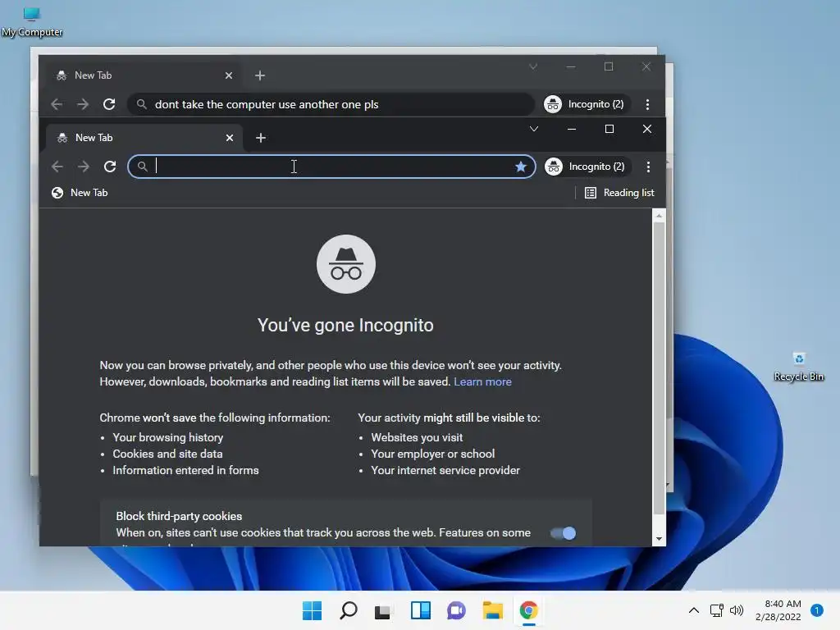Click the front window address bar
This screenshot has height=630, width=840.
tap(331, 167)
